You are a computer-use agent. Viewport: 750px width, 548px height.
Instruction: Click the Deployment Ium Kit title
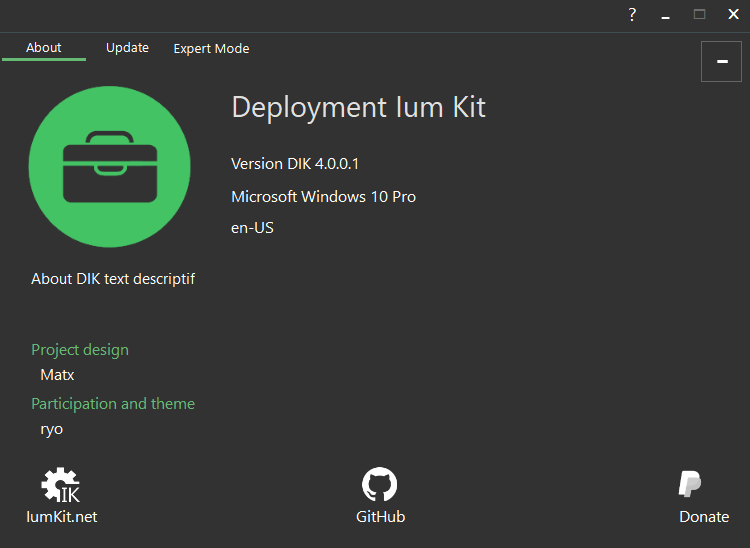point(359,108)
